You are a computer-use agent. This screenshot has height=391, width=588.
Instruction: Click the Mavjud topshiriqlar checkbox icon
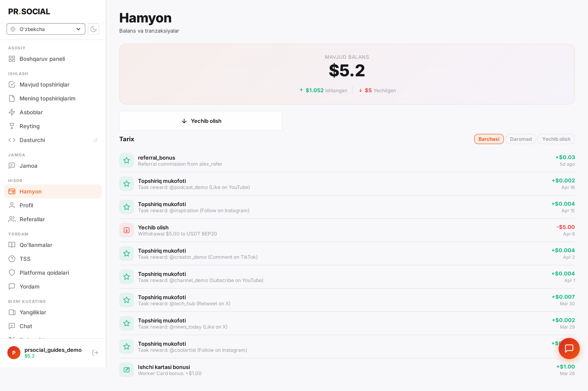12,84
